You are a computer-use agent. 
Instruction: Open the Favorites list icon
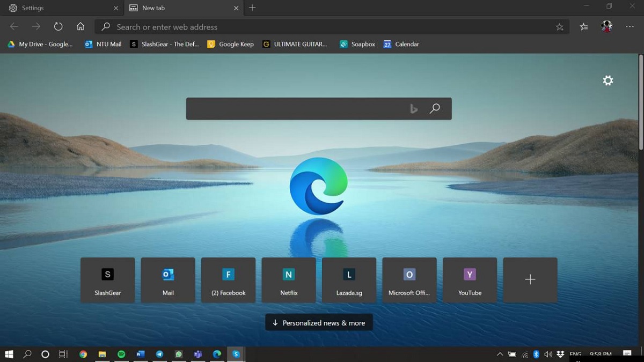tap(584, 27)
